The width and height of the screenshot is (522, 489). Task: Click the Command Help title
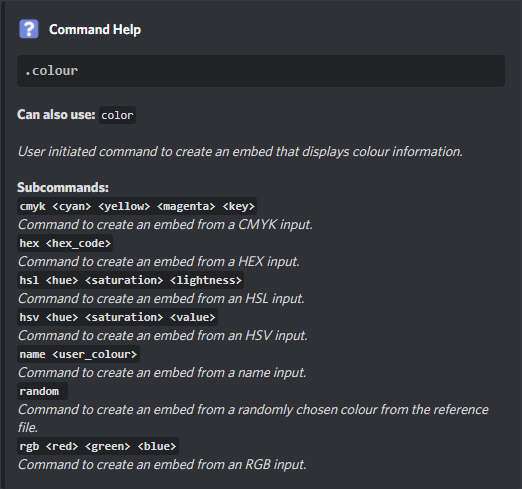tap(95, 30)
